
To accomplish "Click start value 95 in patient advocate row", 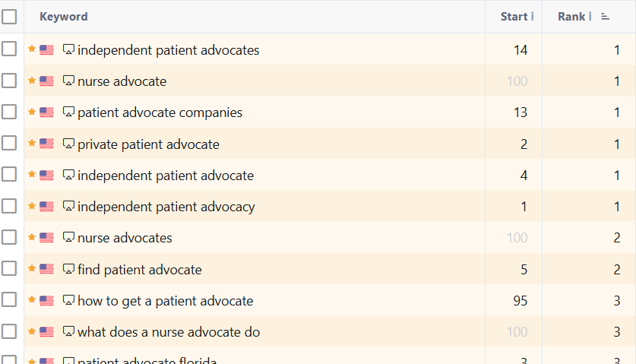I will click(x=520, y=301).
